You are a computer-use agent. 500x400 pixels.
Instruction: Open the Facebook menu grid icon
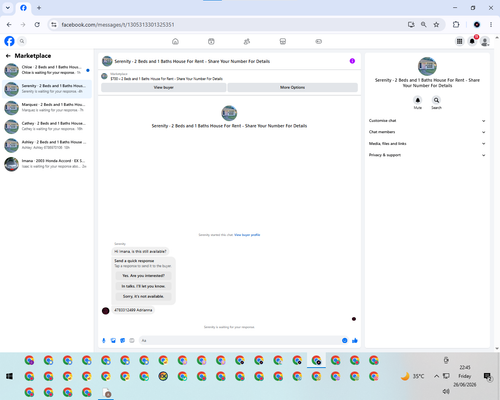pyautogui.click(x=459, y=41)
